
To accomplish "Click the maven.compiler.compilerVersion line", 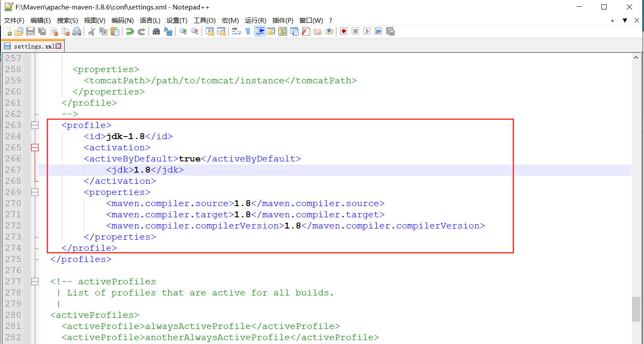I will (x=296, y=226).
